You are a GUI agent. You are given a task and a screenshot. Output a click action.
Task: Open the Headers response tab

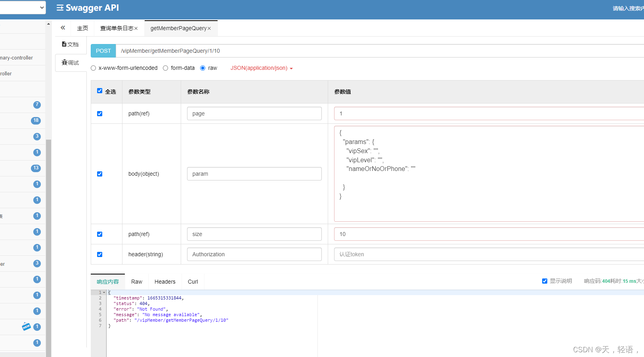[x=165, y=282]
